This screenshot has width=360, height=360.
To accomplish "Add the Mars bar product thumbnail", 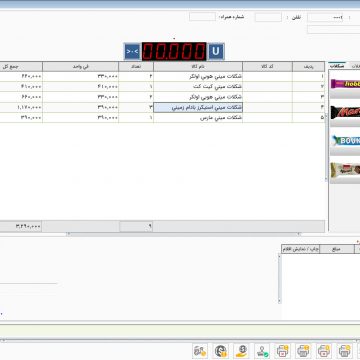I will tap(345, 112).
